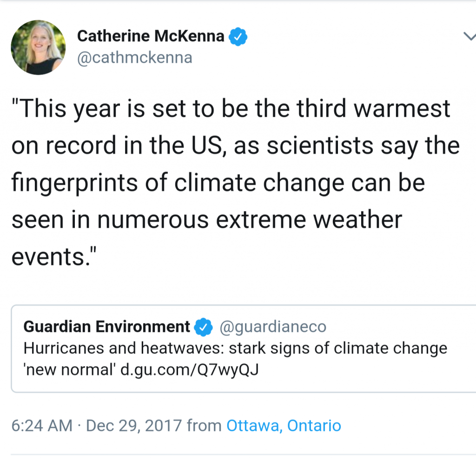The height and width of the screenshot is (458, 476).
Task: Open Catherine McKenna's profile photo
Action: pos(38,47)
